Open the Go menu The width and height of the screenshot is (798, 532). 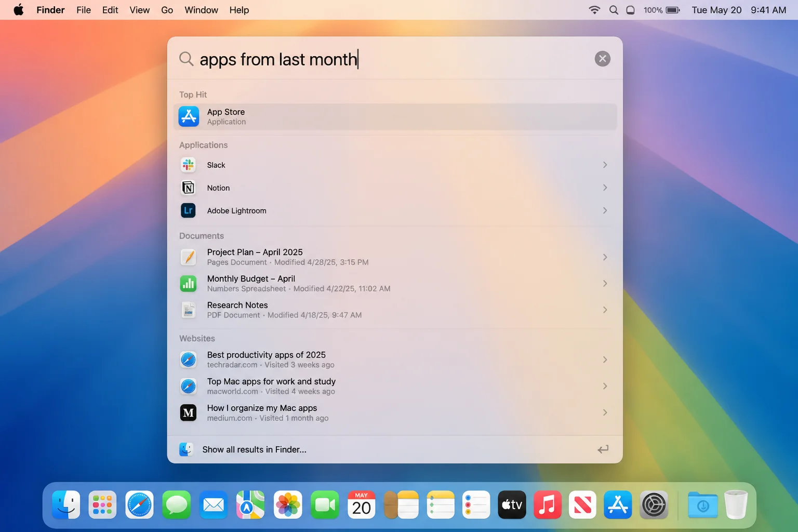167,10
